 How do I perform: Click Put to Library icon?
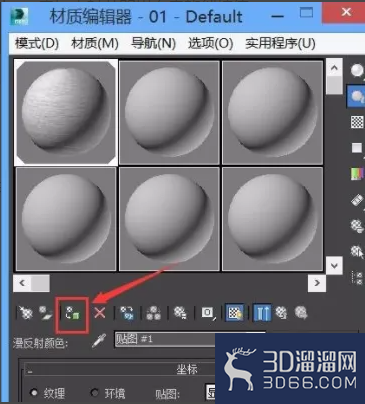[x=180, y=313]
